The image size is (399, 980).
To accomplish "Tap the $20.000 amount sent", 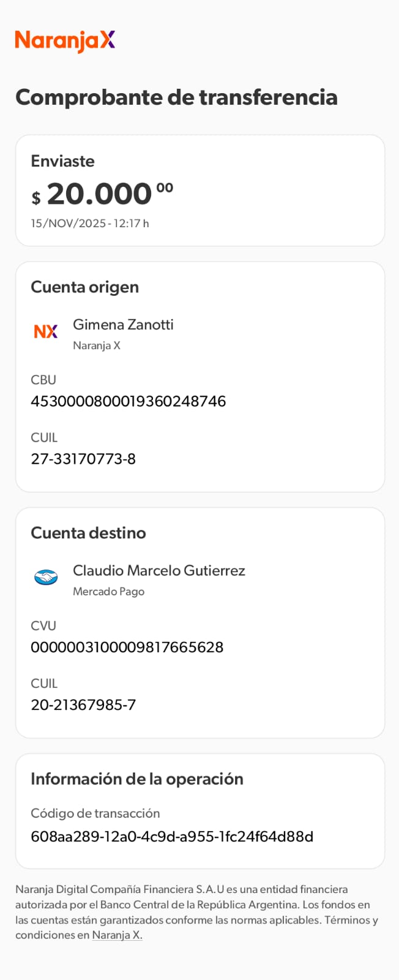I will tap(102, 195).
